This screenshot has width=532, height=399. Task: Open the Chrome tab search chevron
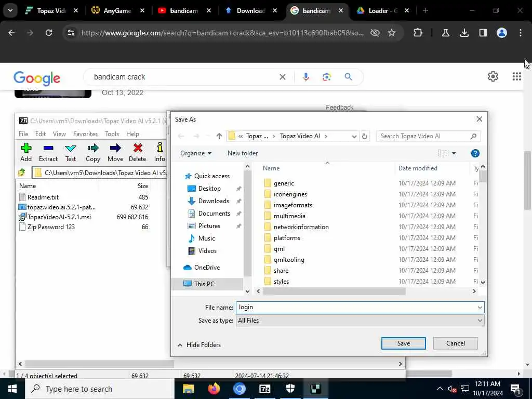pos(10,10)
